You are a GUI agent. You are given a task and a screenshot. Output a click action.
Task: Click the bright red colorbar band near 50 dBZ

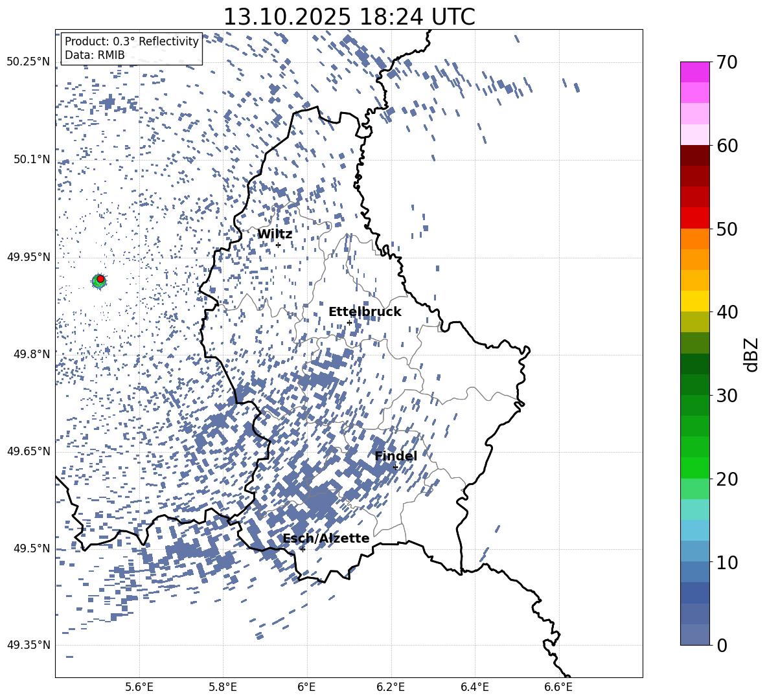694,218
